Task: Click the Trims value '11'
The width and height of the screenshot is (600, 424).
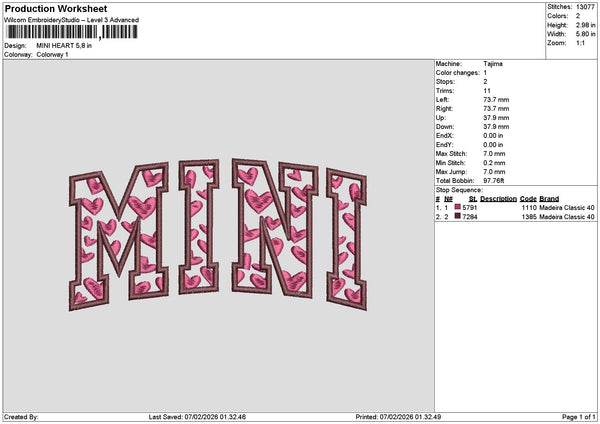Action: (487, 91)
